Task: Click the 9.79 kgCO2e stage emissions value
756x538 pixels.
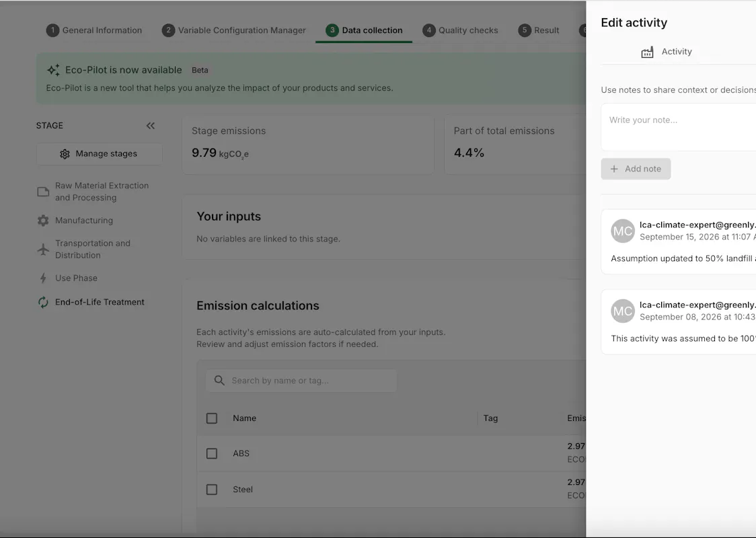Action: point(220,153)
